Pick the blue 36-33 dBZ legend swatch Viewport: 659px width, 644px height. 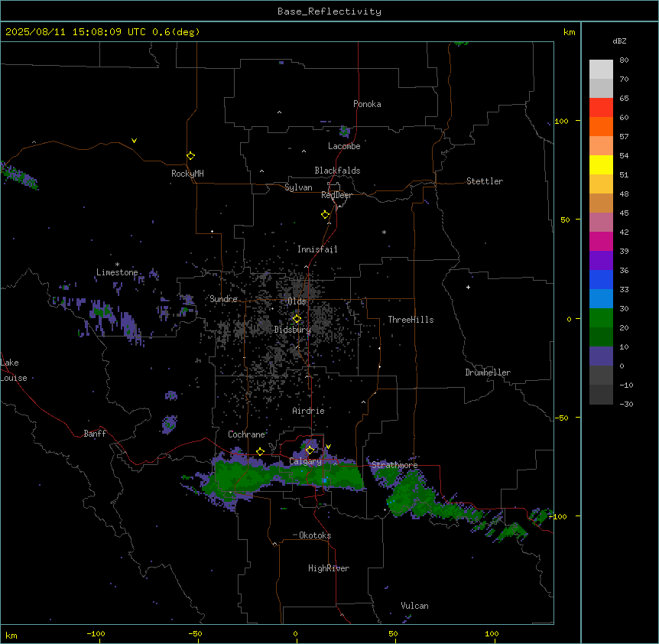point(601,279)
